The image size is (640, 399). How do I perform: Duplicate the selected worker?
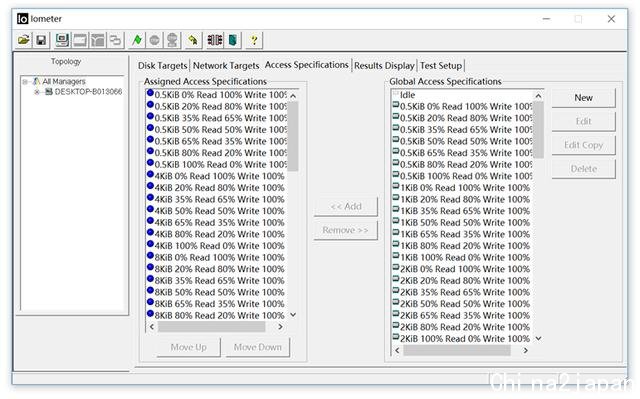(116, 40)
